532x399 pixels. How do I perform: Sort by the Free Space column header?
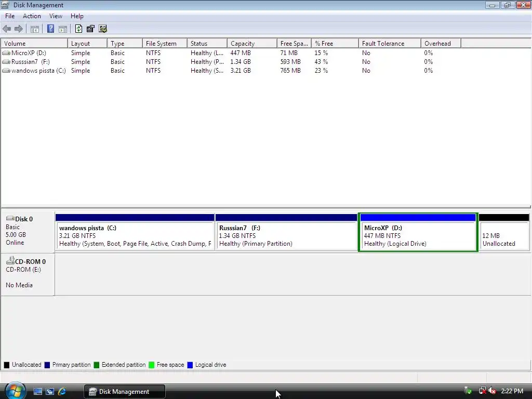pos(295,44)
